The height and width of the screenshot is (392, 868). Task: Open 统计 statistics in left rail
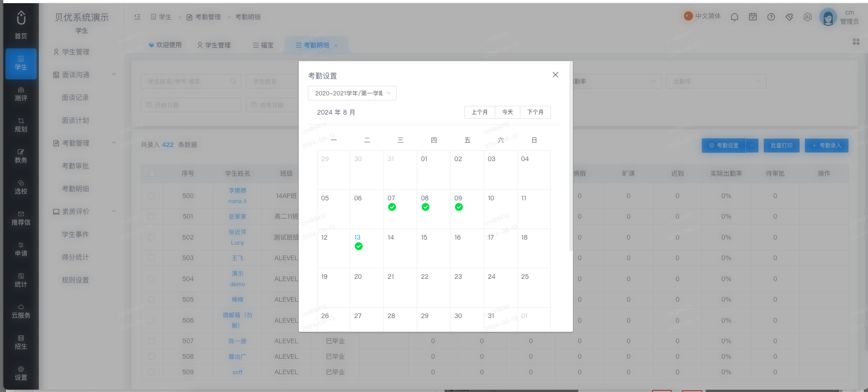click(21, 280)
